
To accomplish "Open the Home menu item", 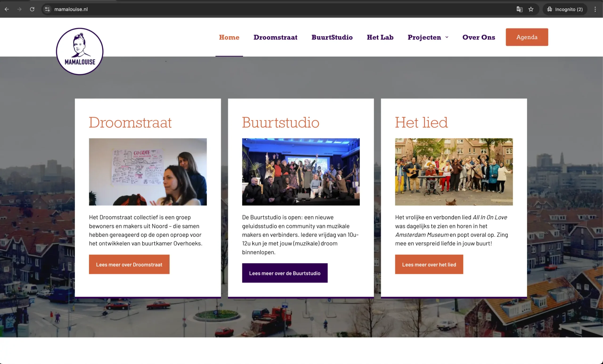I will 229,37.
